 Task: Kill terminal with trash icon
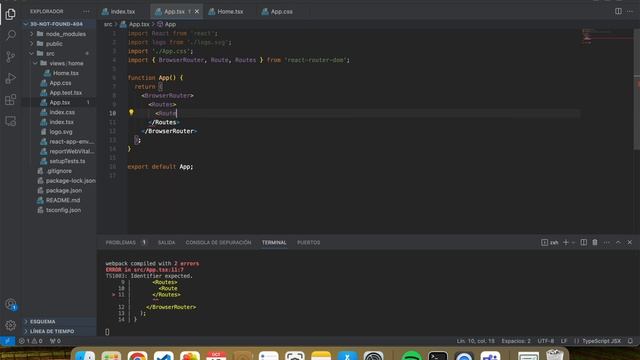[595, 242]
